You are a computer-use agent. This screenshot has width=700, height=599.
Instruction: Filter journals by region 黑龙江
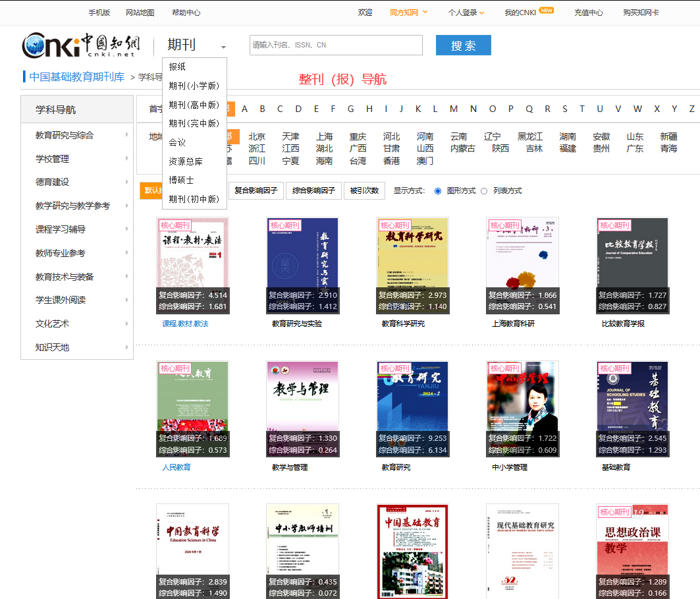pos(530,136)
